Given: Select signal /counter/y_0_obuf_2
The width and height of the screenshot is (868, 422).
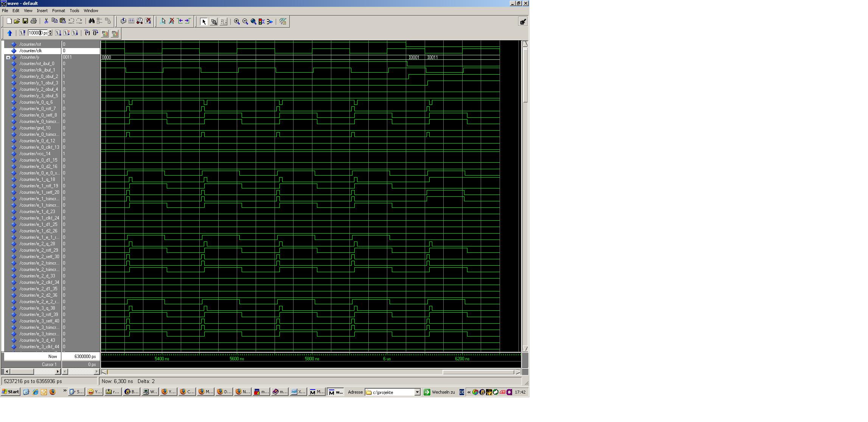Looking at the screenshot, I should tap(39, 76).
